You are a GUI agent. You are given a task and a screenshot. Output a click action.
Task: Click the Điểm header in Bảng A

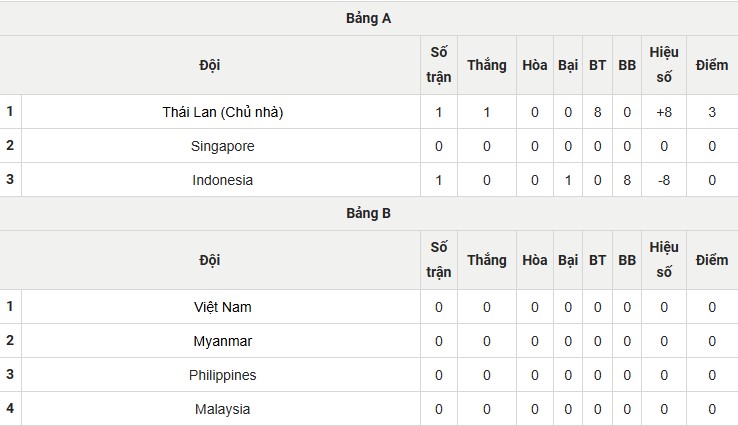[x=712, y=65]
